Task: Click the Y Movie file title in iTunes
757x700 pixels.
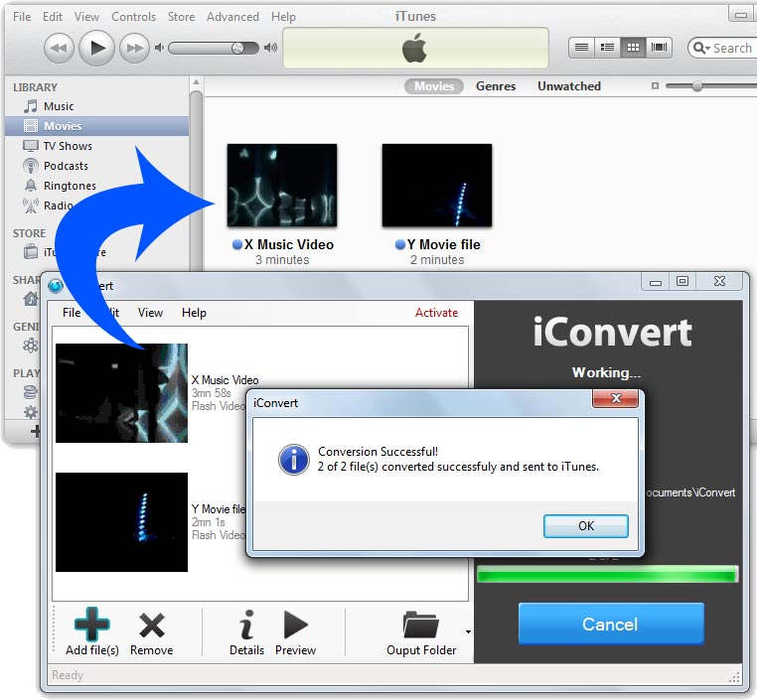Action: [443, 244]
